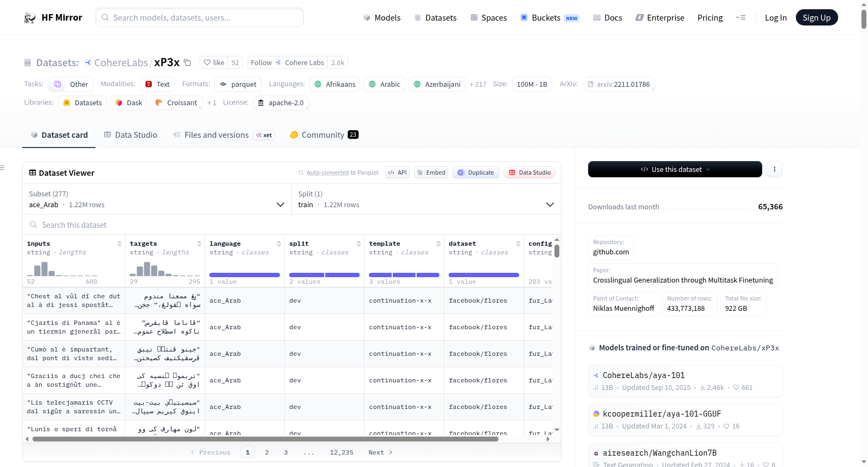Open the github.com repository link
The width and height of the screenshot is (868, 467).
click(611, 252)
